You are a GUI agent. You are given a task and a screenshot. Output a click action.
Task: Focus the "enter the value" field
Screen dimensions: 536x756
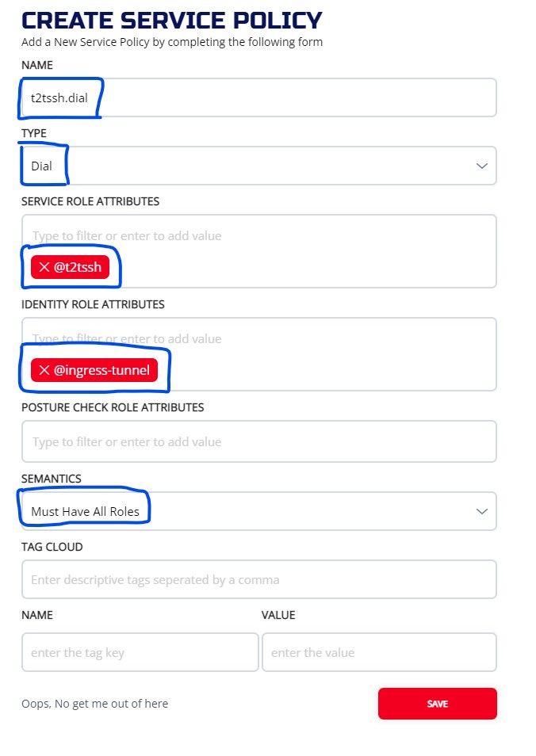(379, 653)
